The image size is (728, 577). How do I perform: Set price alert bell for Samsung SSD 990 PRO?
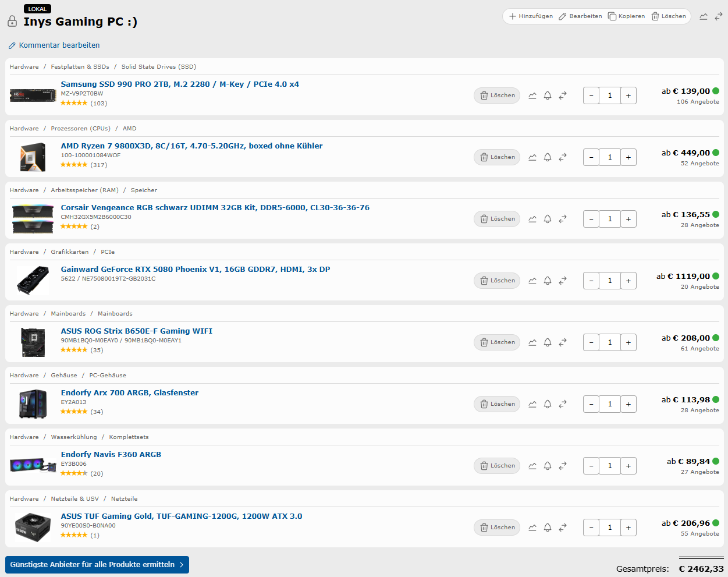pyautogui.click(x=548, y=95)
